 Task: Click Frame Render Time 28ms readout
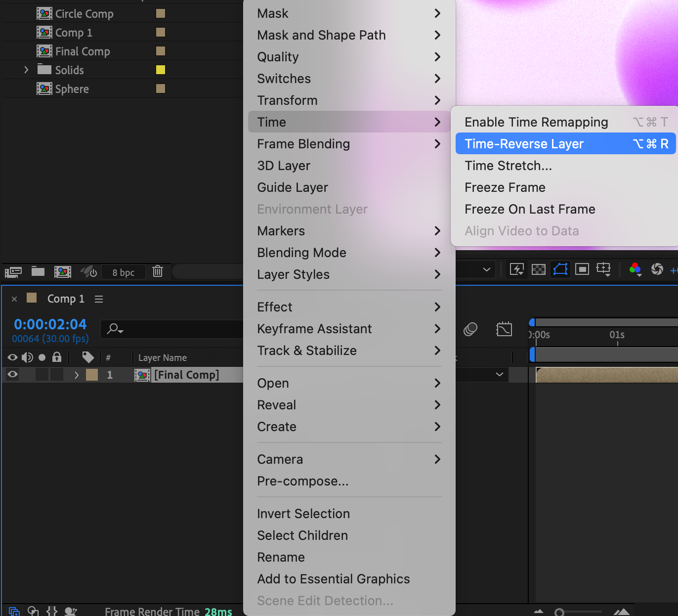pyautogui.click(x=169, y=612)
